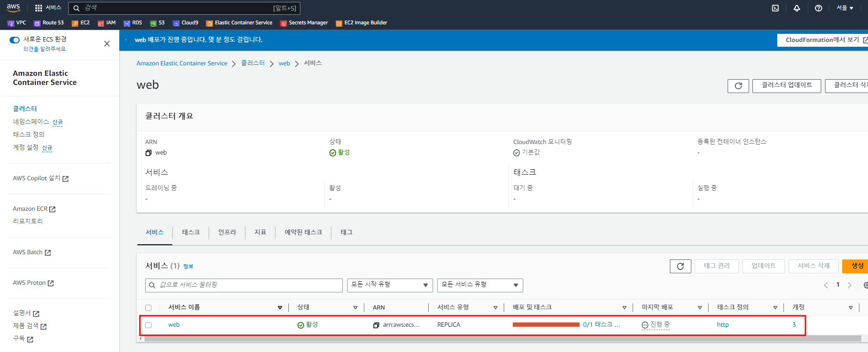Viewport: 868px width, 352px height.
Task: Switch to the 태스크 tab
Action: click(191, 232)
